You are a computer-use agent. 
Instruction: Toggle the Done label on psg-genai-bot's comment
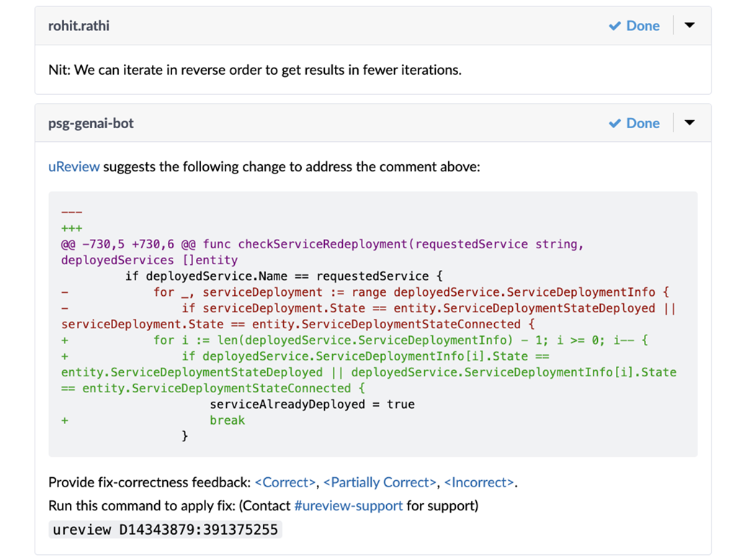[642, 123]
